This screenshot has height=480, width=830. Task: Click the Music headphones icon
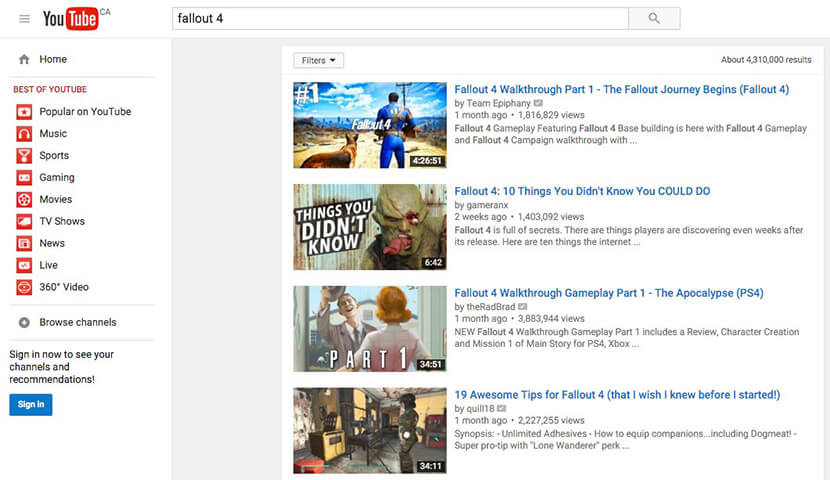click(24, 134)
